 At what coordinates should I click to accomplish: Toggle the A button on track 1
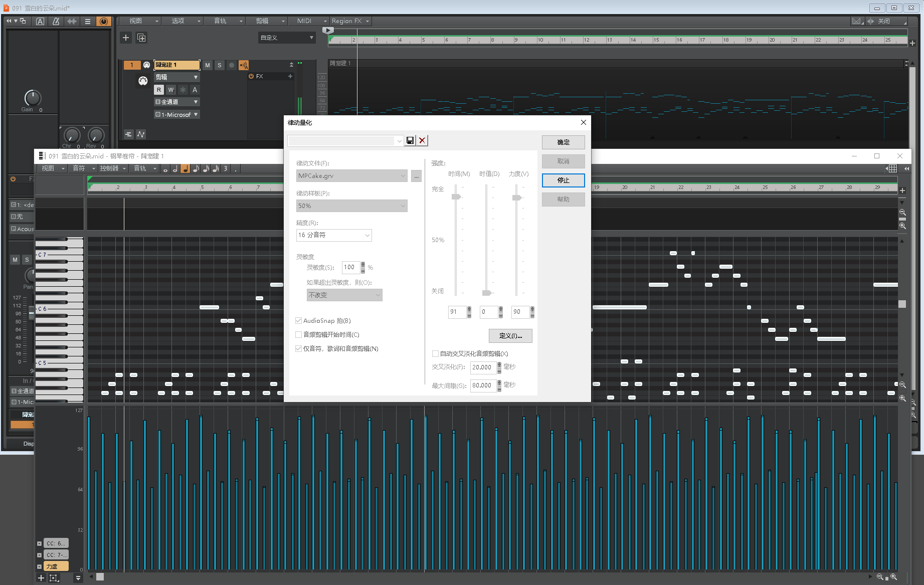click(x=195, y=90)
